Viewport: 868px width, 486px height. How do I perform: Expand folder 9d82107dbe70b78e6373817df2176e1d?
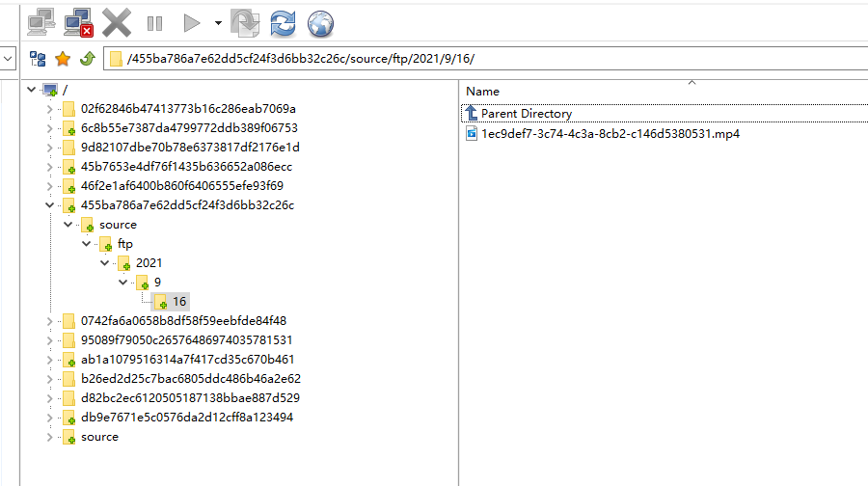(x=49, y=148)
